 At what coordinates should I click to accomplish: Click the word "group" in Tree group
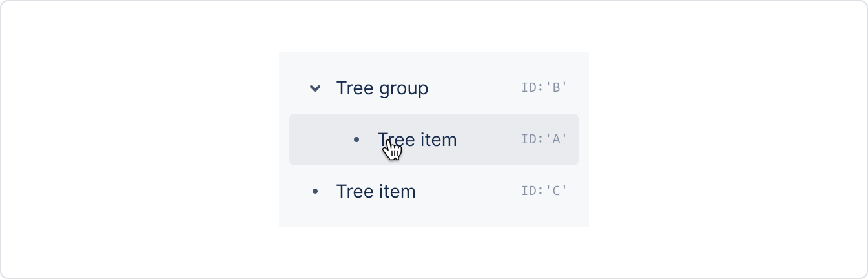click(404, 90)
